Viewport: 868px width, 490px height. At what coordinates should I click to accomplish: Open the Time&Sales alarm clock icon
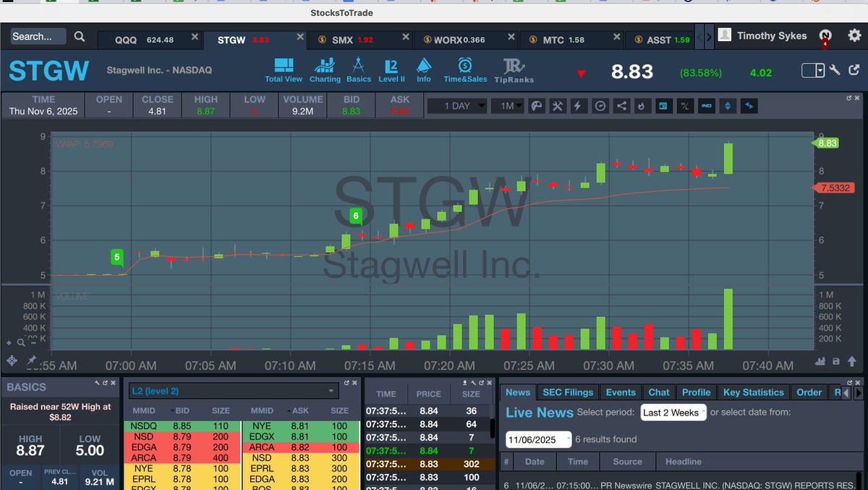click(465, 70)
